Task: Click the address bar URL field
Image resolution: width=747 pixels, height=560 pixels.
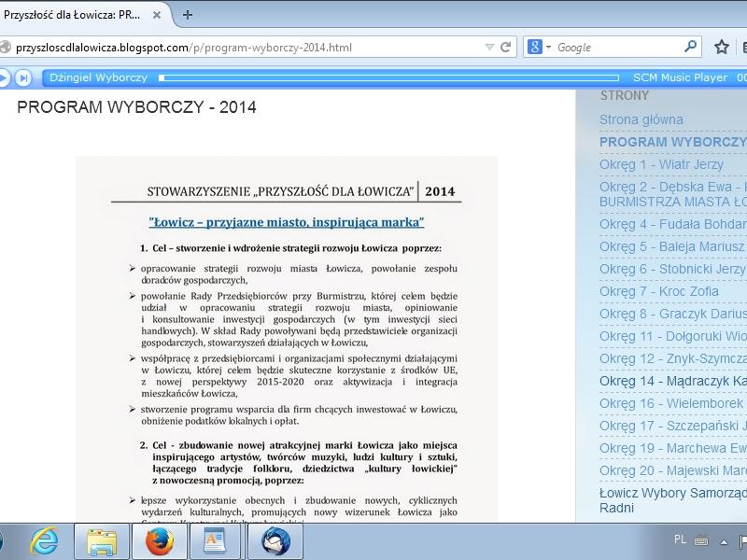Action: pyautogui.click(x=247, y=48)
